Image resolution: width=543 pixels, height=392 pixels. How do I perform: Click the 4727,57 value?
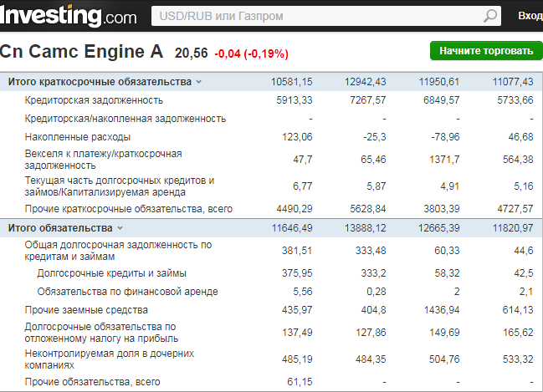[x=515, y=209]
